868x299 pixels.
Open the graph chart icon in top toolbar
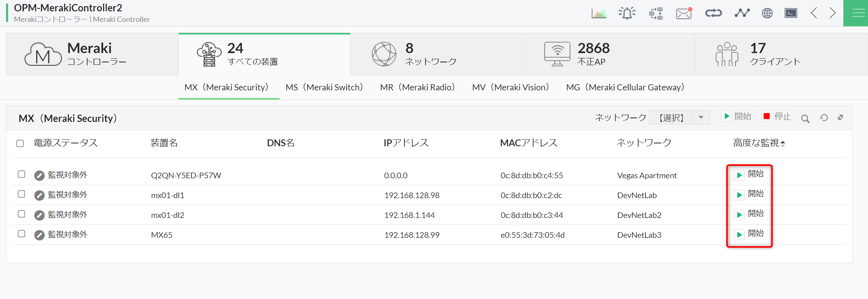click(599, 13)
